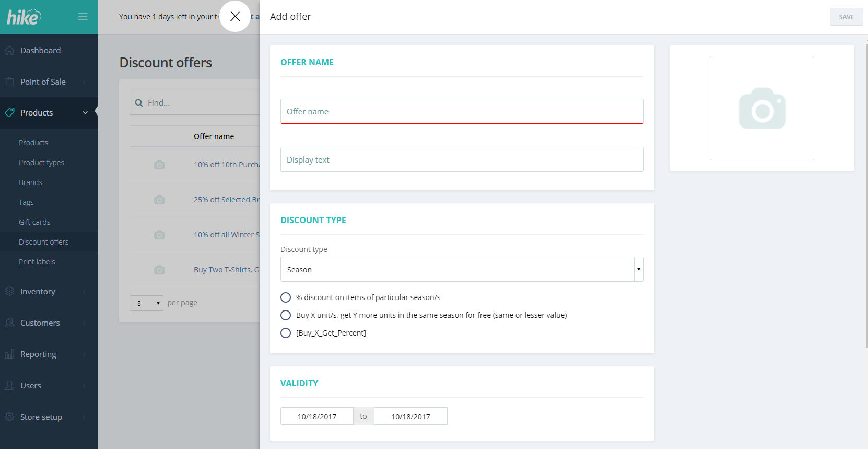Viewport: 868px width, 449px height.
Task: Click the Inventory layers icon
Action: pos(9,292)
